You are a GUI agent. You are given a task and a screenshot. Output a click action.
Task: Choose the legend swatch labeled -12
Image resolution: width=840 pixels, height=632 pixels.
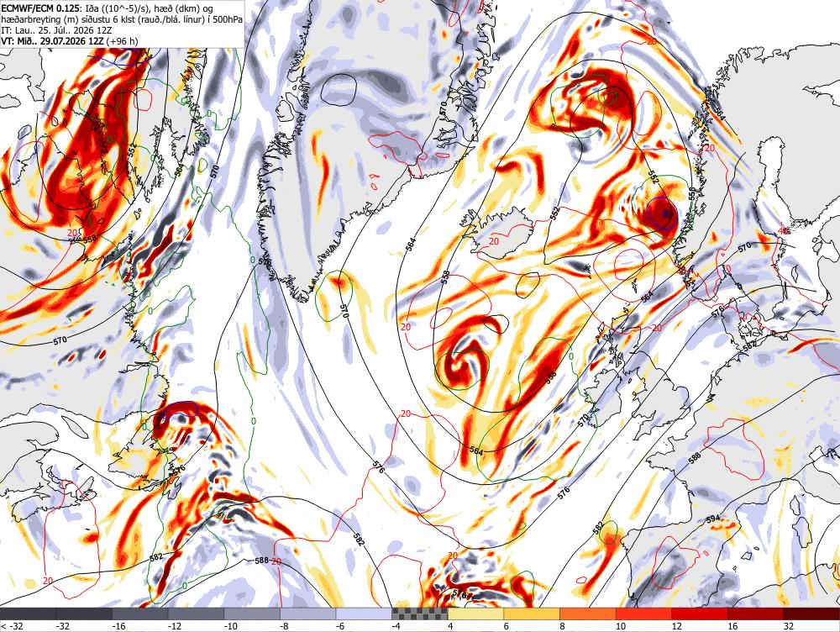click(196, 614)
